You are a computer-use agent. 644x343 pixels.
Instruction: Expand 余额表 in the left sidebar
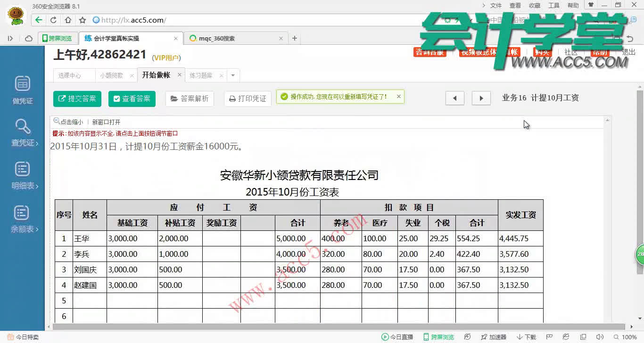(x=25, y=219)
